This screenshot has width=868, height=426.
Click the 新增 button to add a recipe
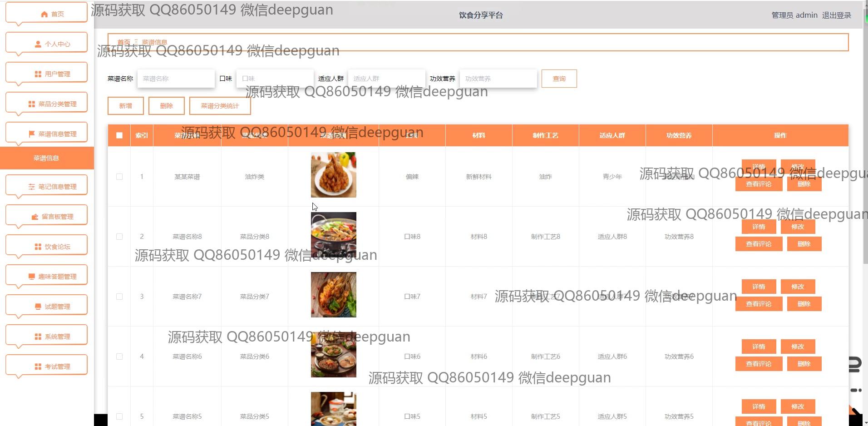click(x=126, y=106)
